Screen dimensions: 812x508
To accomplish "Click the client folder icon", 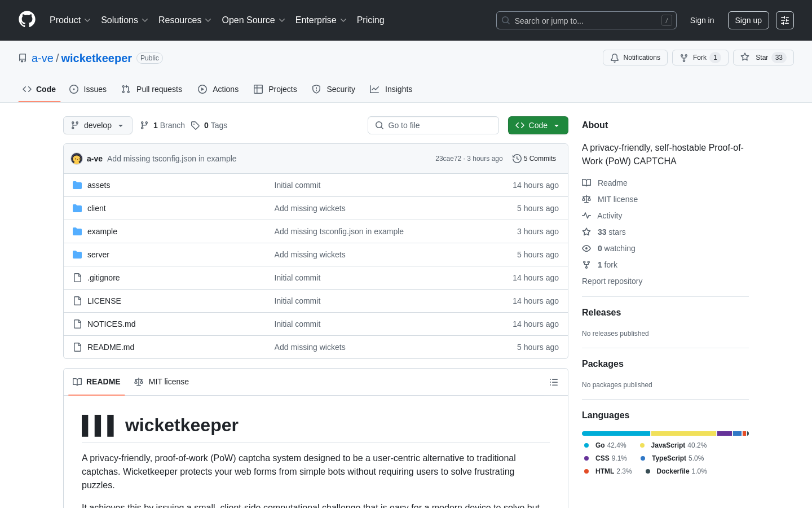I will pos(77,208).
